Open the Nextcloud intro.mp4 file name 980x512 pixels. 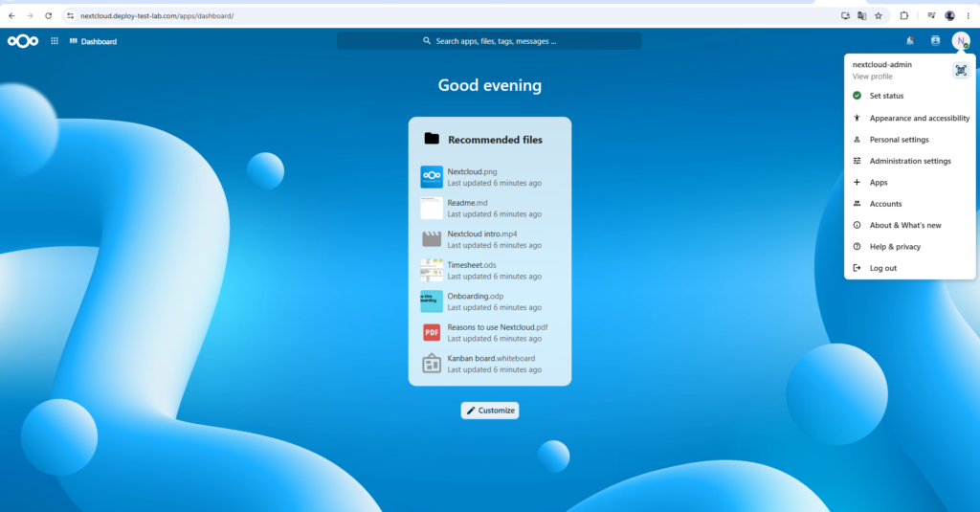tap(482, 234)
